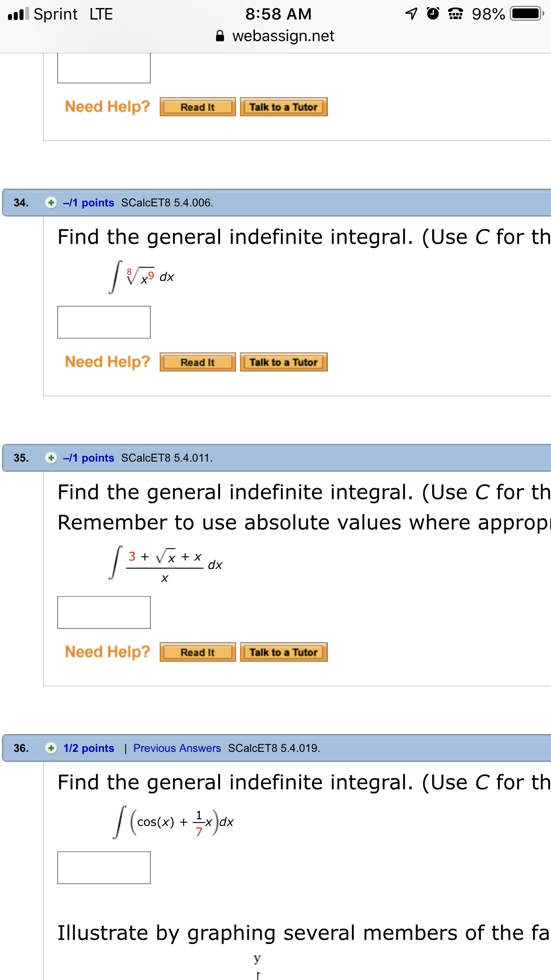Image resolution: width=551 pixels, height=980 pixels.
Task: Click the answer box for question 34
Action: tap(104, 322)
